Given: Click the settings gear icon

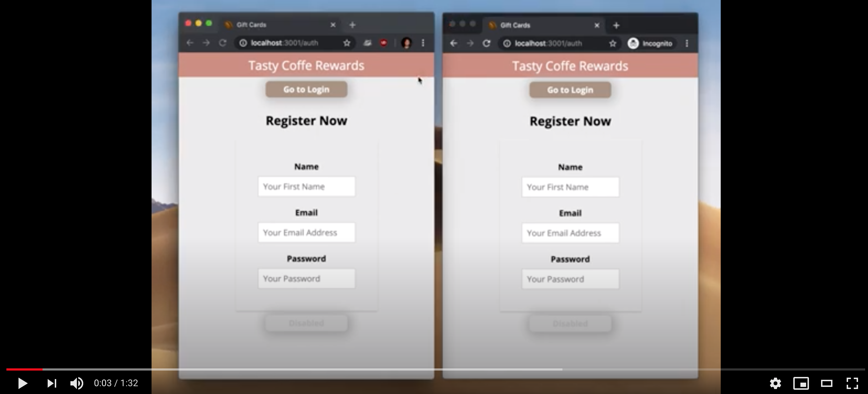Looking at the screenshot, I should click(x=776, y=382).
